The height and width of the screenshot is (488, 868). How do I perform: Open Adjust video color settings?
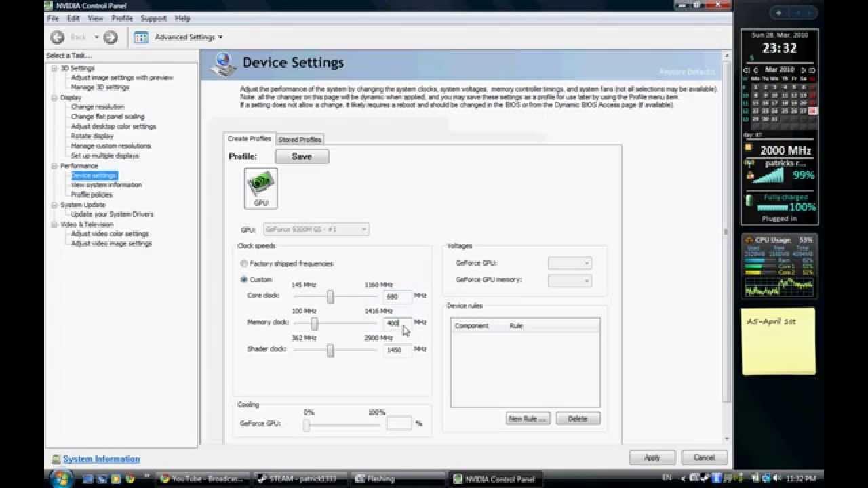(110, 234)
